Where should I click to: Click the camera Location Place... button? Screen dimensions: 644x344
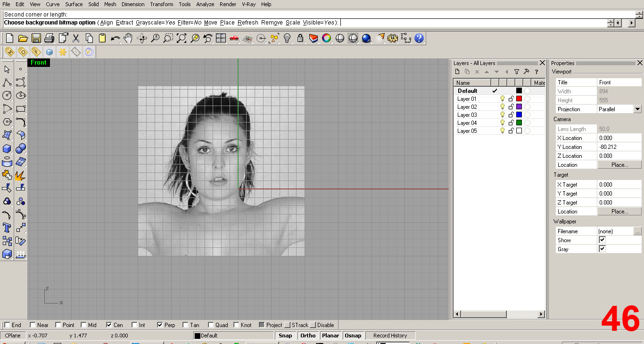coord(619,165)
